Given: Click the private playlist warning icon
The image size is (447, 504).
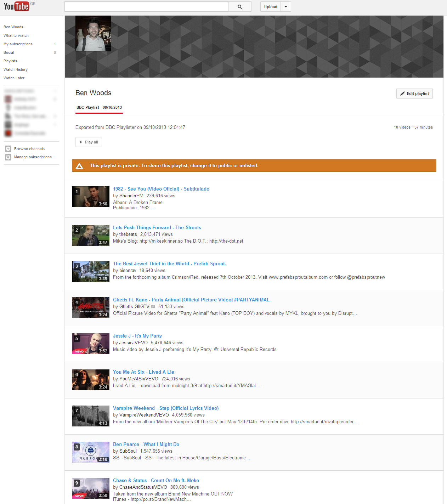Looking at the screenshot, I should (x=79, y=166).
